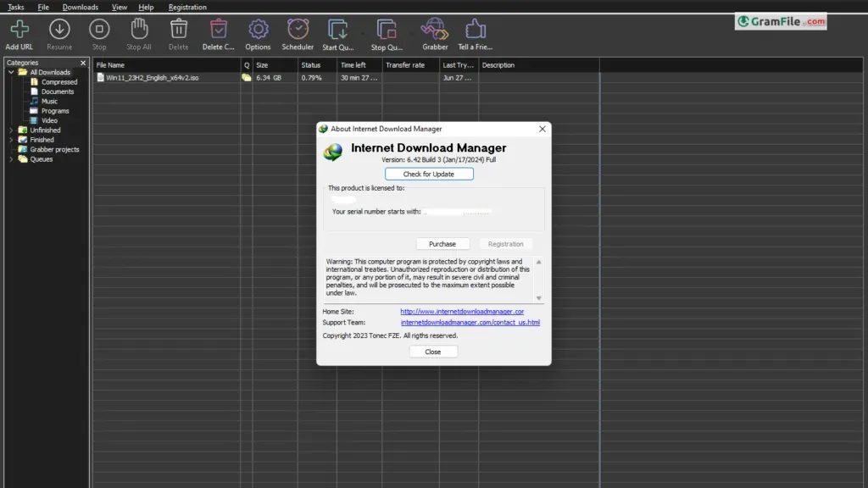This screenshot has height=488, width=868.
Task: Click the Q queue column header
Action: 247,65
